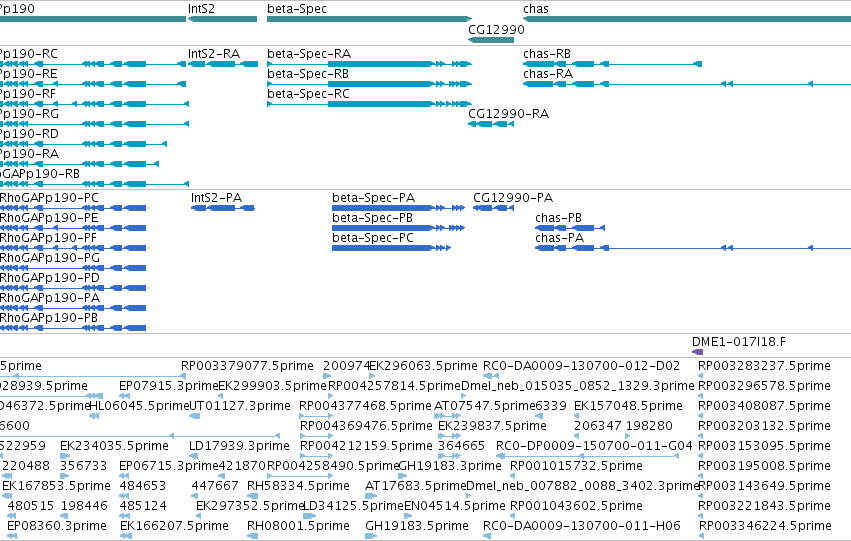Click the RhoGAPp190-PD protein label

coord(50,278)
